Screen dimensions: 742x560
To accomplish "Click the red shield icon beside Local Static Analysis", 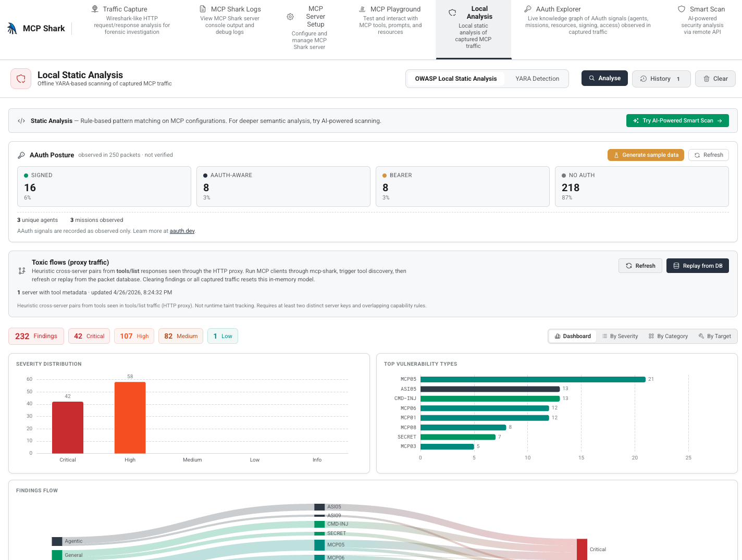I will [21, 79].
